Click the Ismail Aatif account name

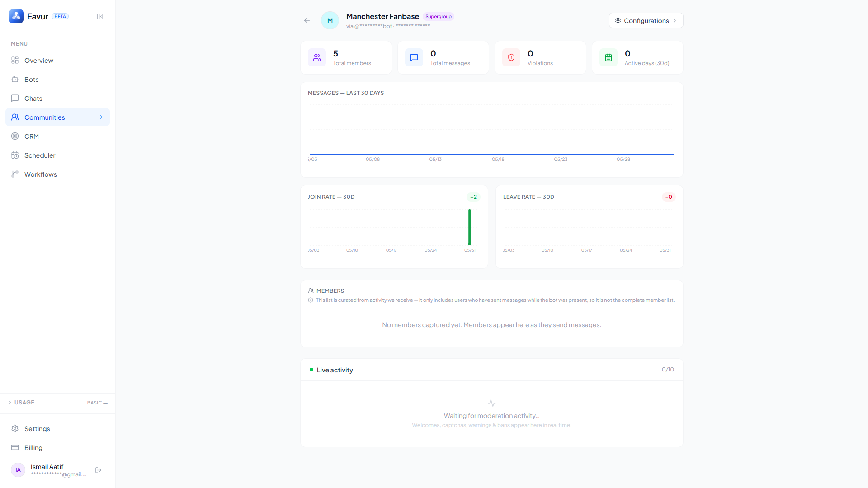click(47, 467)
